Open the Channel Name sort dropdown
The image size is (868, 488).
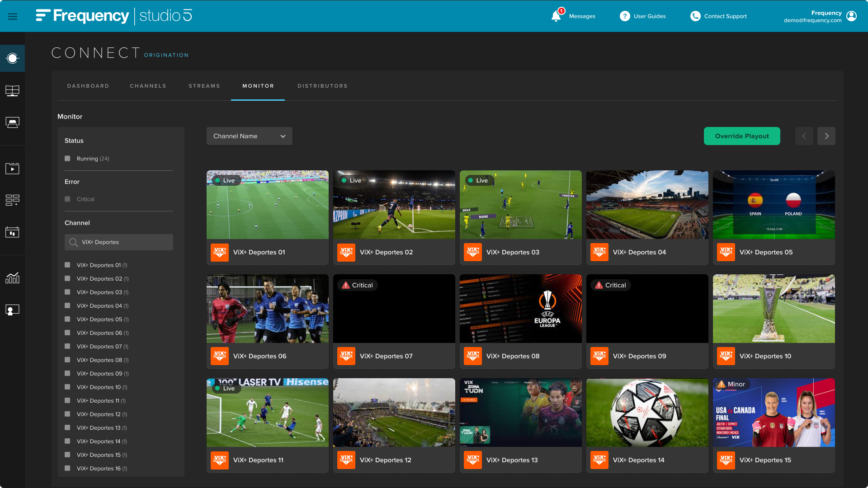(250, 136)
